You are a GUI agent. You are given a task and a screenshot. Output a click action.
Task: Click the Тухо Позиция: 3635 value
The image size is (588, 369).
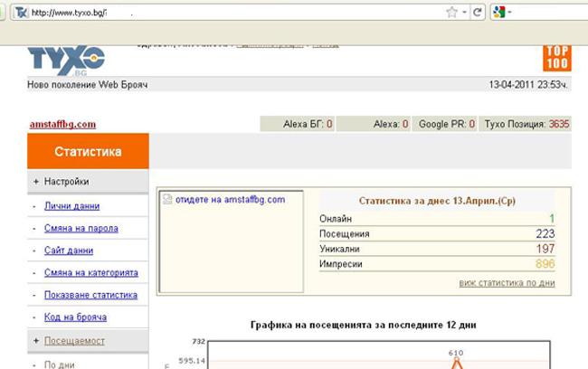pos(559,124)
